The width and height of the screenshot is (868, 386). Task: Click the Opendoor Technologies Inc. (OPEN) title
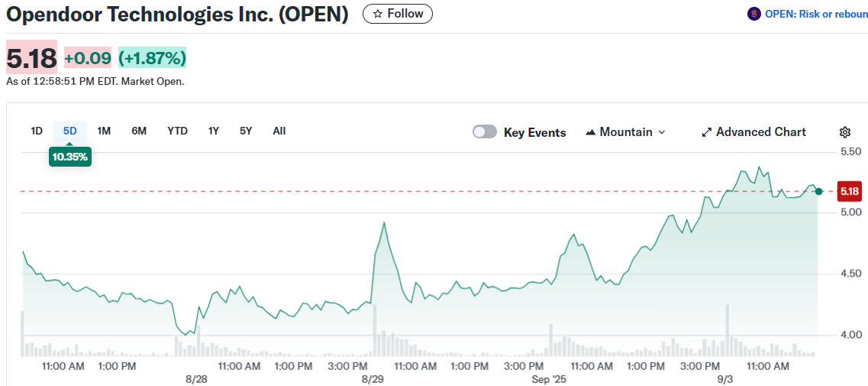click(178, 15)
